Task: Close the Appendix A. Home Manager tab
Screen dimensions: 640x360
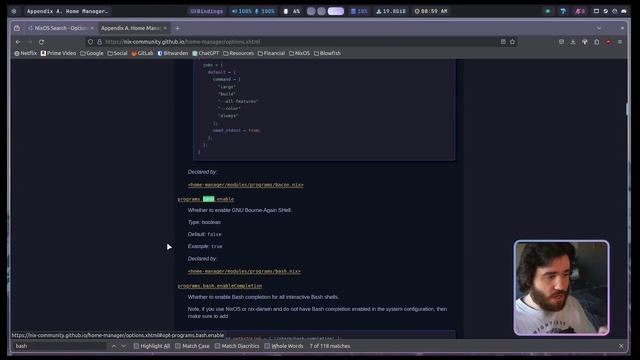Action: pyautogui.click(x=165, y=28)
